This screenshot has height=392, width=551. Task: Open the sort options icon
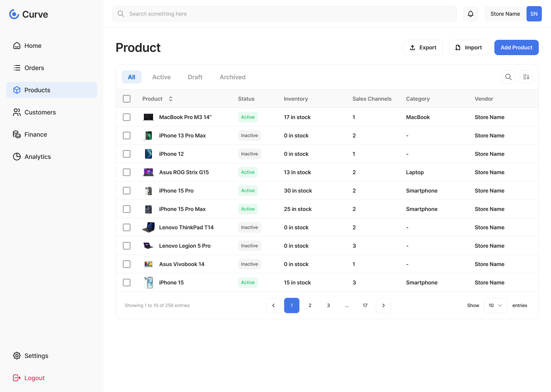(x=526, y=77)
